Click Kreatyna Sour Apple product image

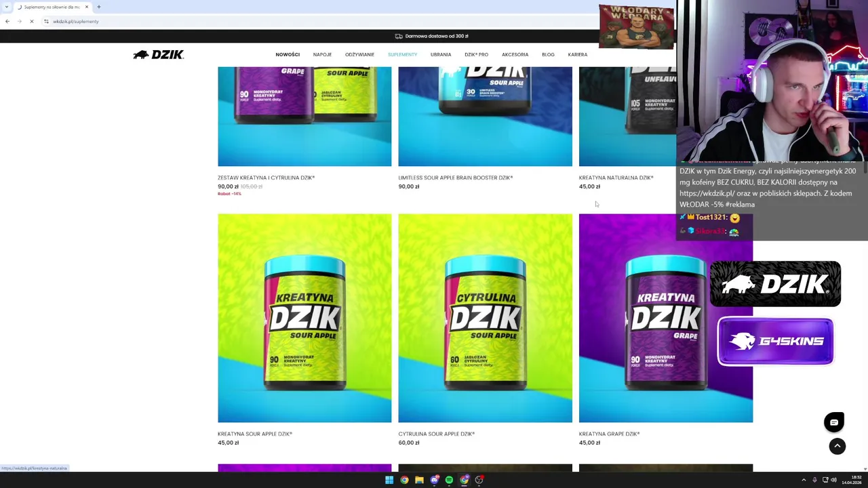point(304,318)
